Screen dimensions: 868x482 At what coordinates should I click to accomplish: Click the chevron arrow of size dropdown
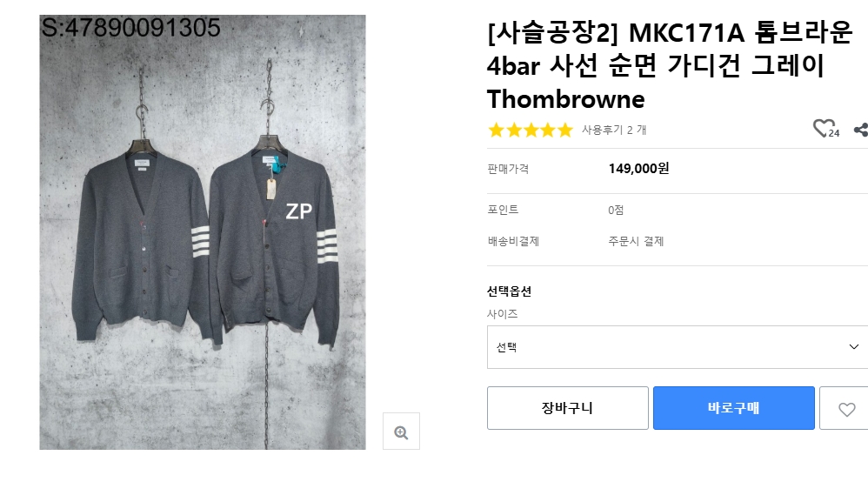click(x=853, y=347)
